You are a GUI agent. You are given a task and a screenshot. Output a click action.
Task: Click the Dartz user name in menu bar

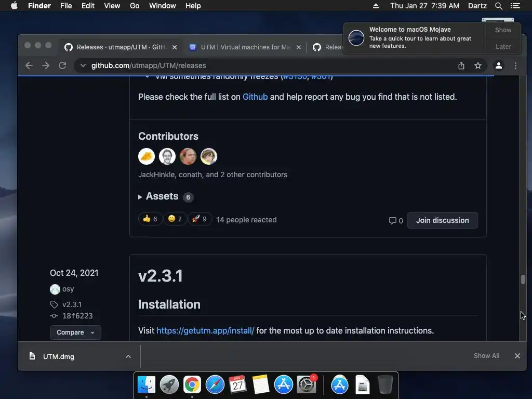pos(477,6)
